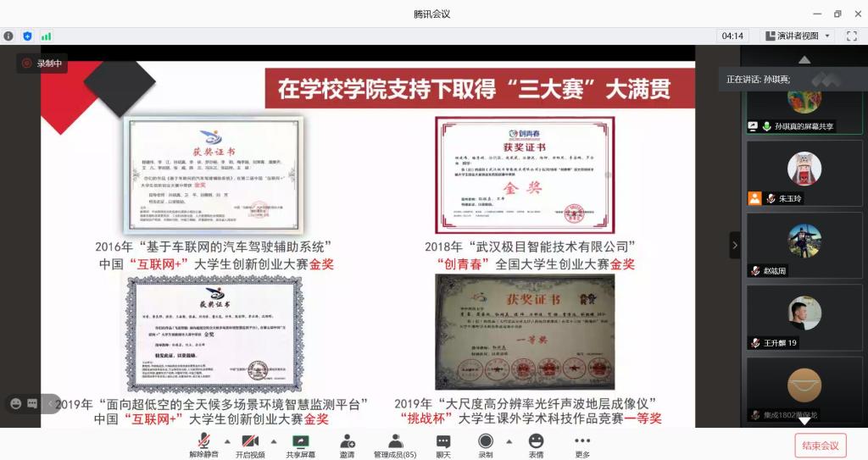The height and width of the screenshot is (460, 868).
Task: Click green mic icon beside 孙琪真的屏幕共享
Action: [766, 126]
